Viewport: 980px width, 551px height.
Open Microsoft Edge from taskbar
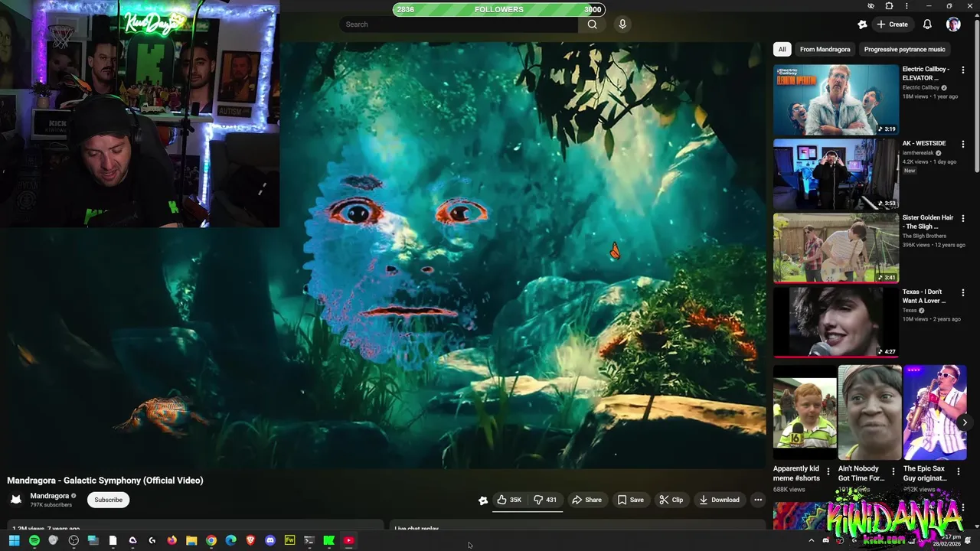click(x=230, y=540)
